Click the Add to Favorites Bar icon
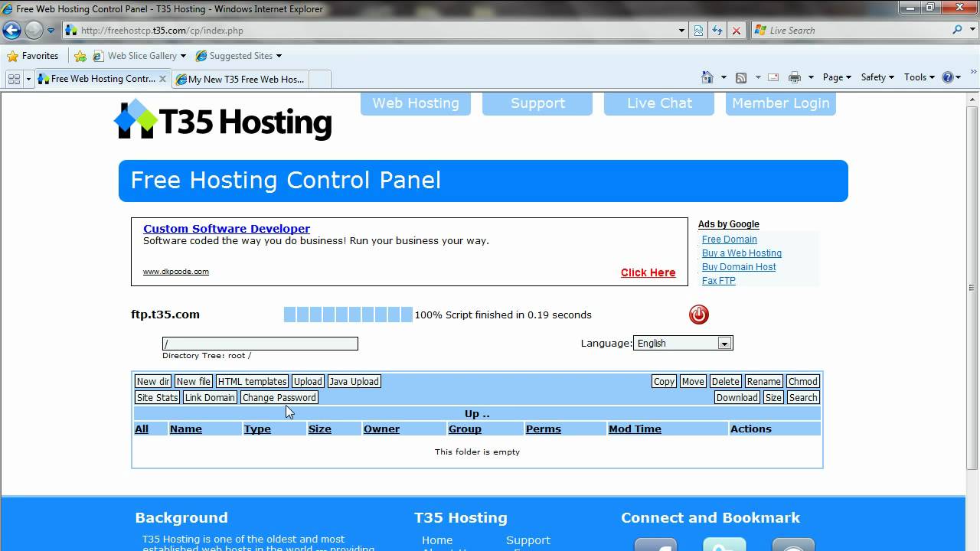The image size is (980, 551). (x=80, y=56)
